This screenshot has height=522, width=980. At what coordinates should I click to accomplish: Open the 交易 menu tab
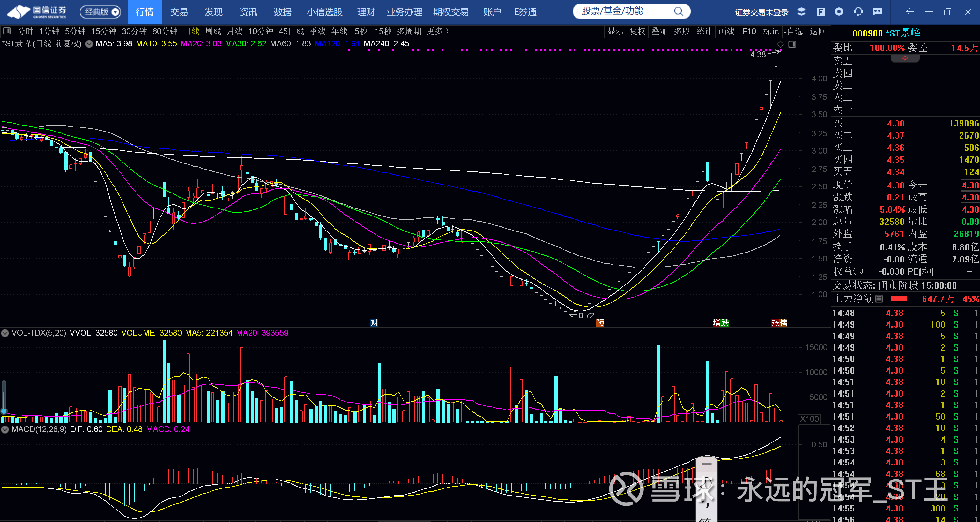(x=179, y=12)
